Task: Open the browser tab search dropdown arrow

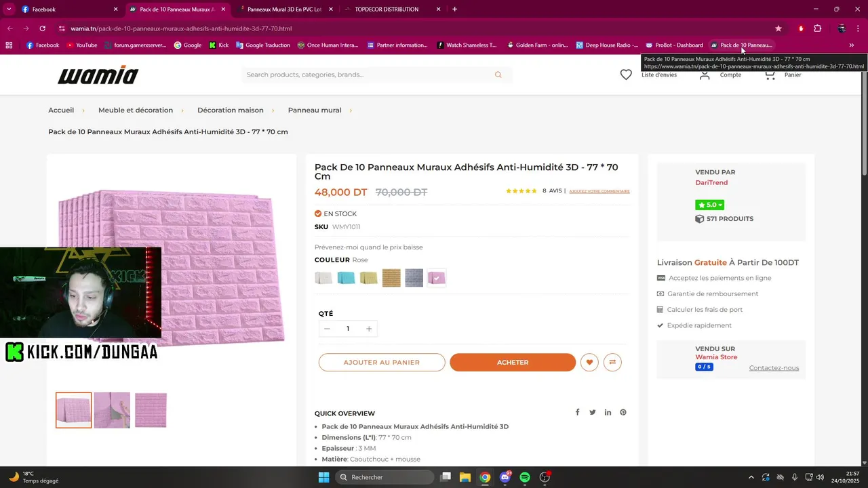Action: tap(9, 9)
